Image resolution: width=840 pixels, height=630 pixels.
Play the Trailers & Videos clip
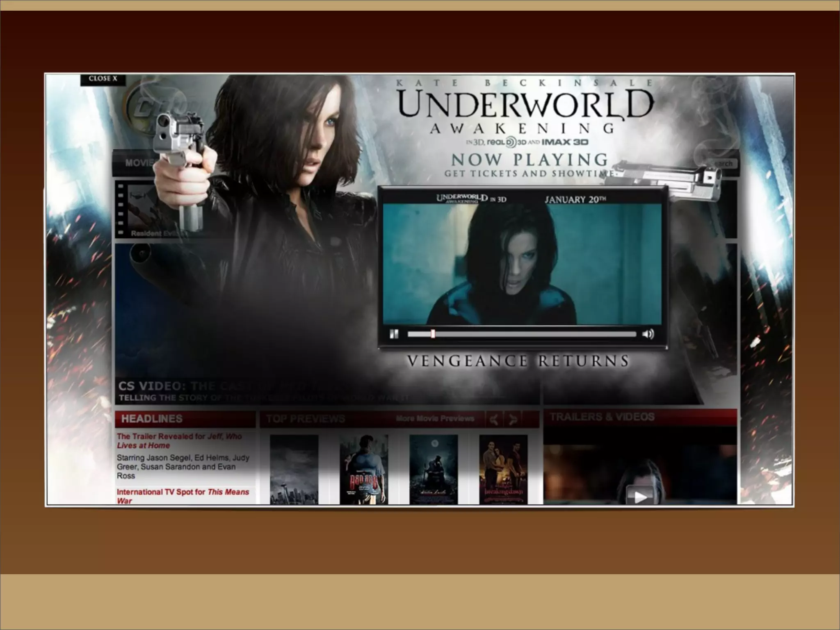pos(640,496)
